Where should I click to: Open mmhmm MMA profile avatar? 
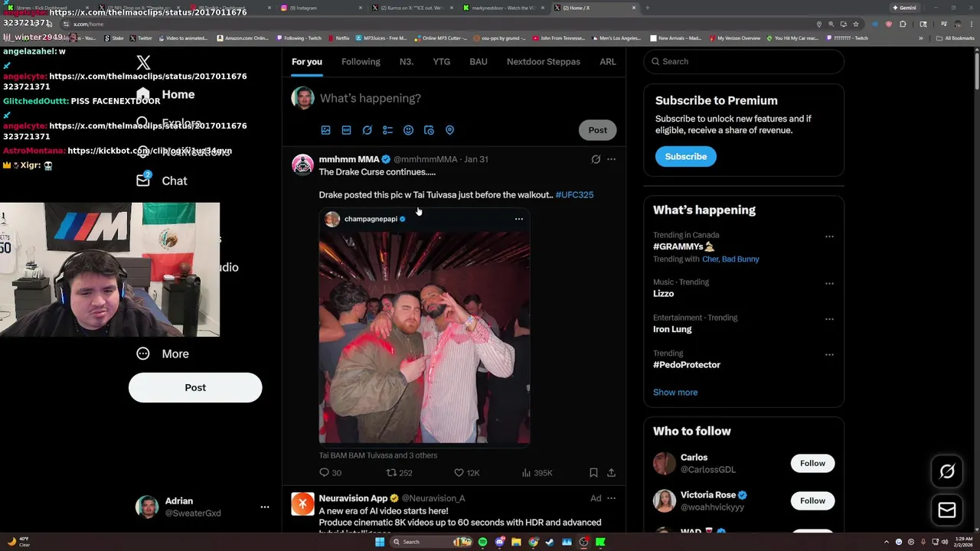point(303,165)
